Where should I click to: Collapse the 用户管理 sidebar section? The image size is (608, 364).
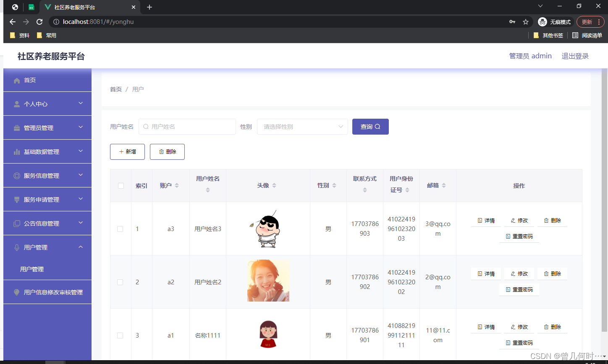[x=47, y=247]
